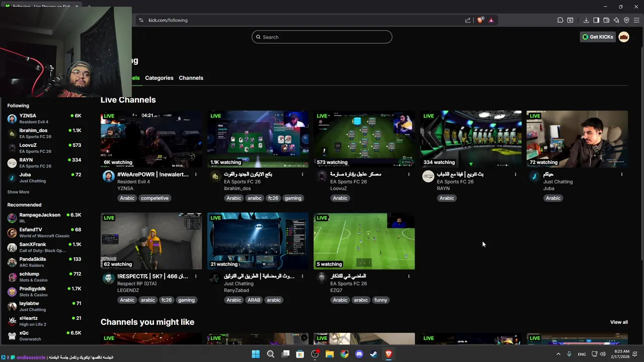Open the browser hamburger menu
The image size is (644, 362).
click(x=636, y=20)
